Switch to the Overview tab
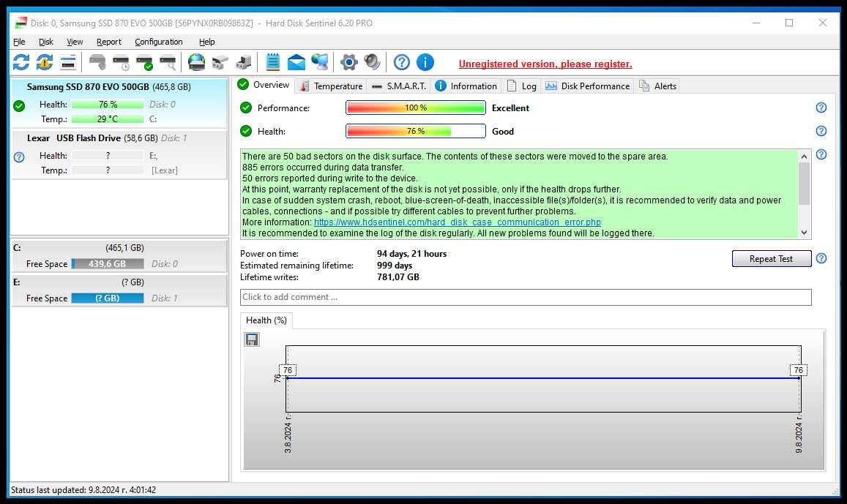 (264, 85)
